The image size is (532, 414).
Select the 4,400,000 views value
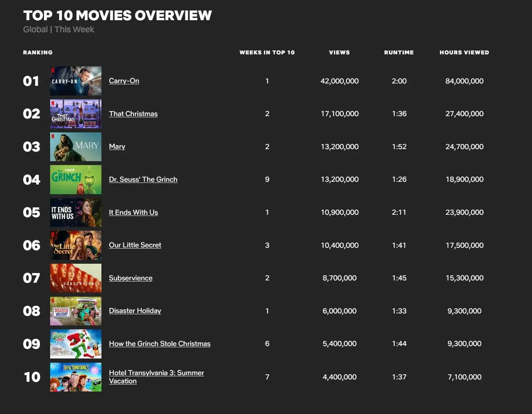point(340,377)
